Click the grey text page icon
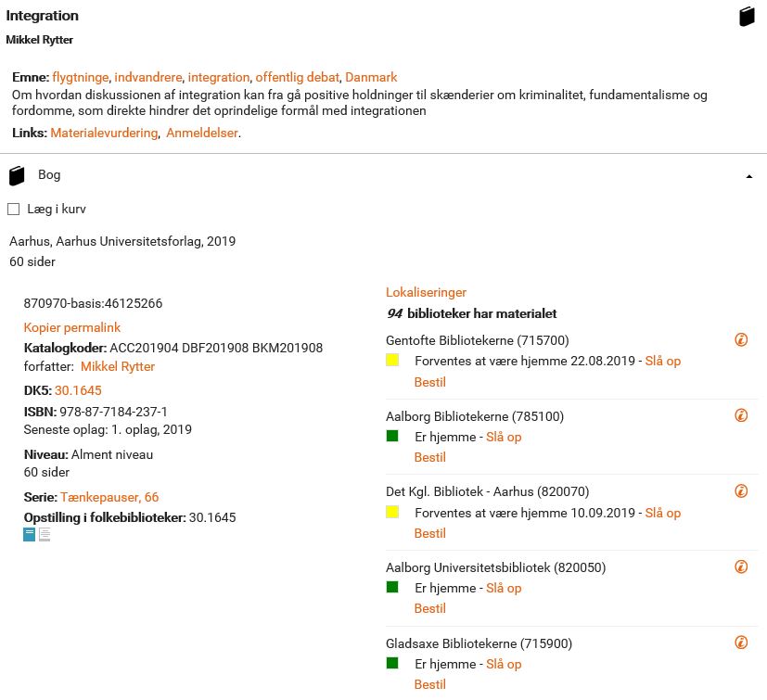 pyautogui.click(x=45, y=535)
